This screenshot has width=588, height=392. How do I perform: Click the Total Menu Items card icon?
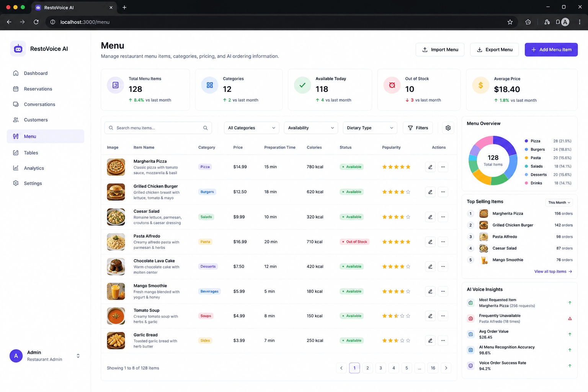(115, 85)
